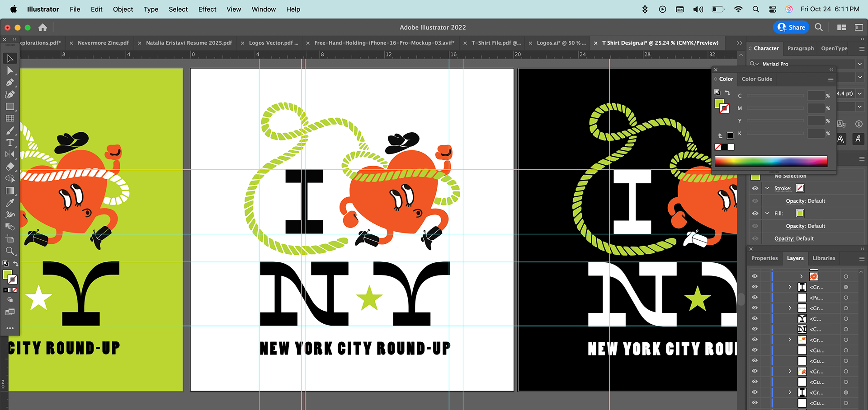868x410 pixels.
Task: Select the Rectangle tool
Action: click(x=10, y=107)
